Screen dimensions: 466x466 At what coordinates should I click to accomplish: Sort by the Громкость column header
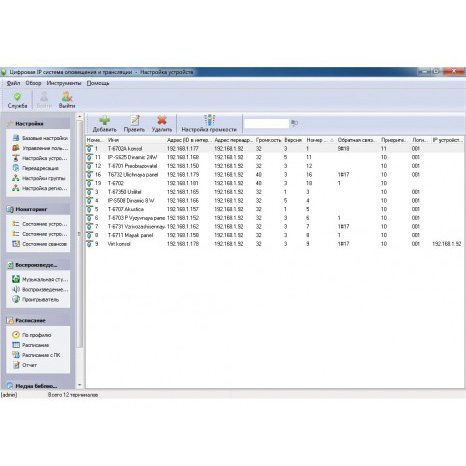(269, 140)
